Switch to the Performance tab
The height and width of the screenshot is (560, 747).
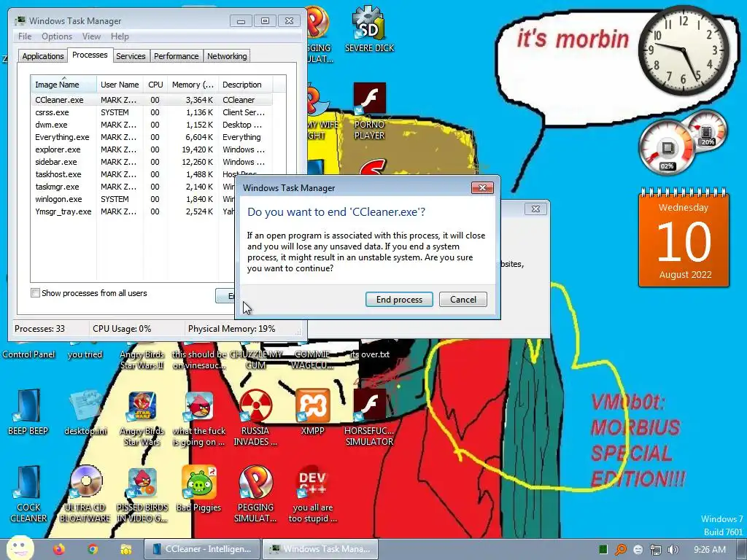(176, 56)
